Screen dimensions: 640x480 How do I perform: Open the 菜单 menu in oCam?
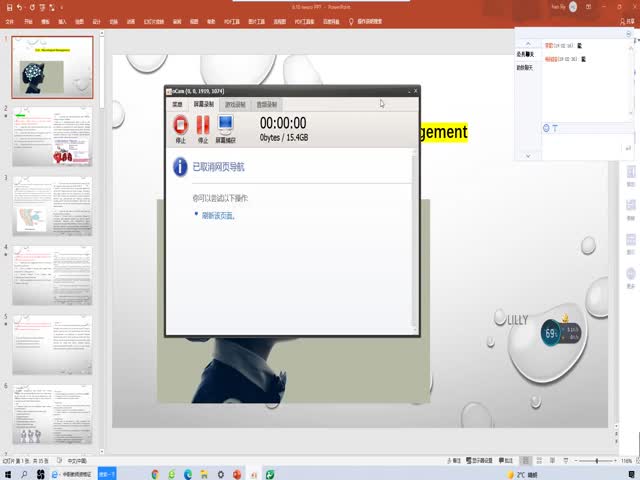pyautogui.click(x=177, y=103)
